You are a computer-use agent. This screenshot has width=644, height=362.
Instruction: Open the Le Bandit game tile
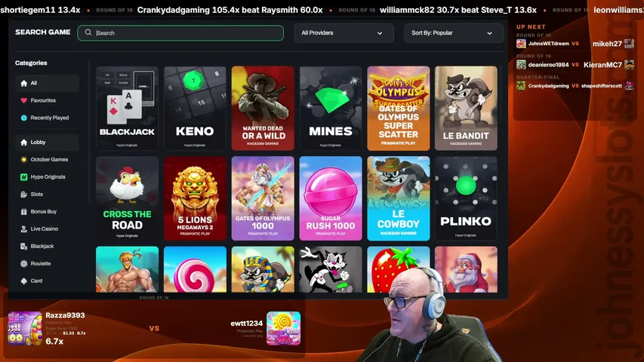pyautogui.click(x=466, y=109)
